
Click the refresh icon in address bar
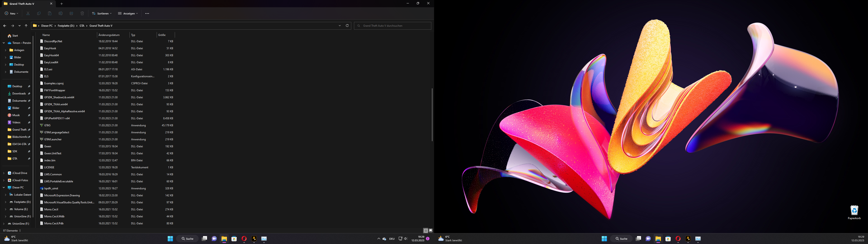coord(347,26)
